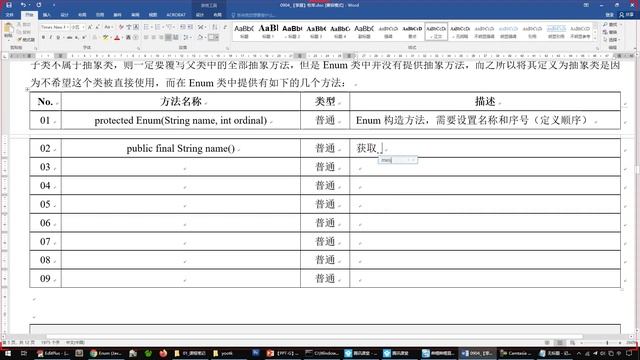Toggle Strikethrough formatting
This screenshot has height=360, width=640.
click(x=69, y=38)
